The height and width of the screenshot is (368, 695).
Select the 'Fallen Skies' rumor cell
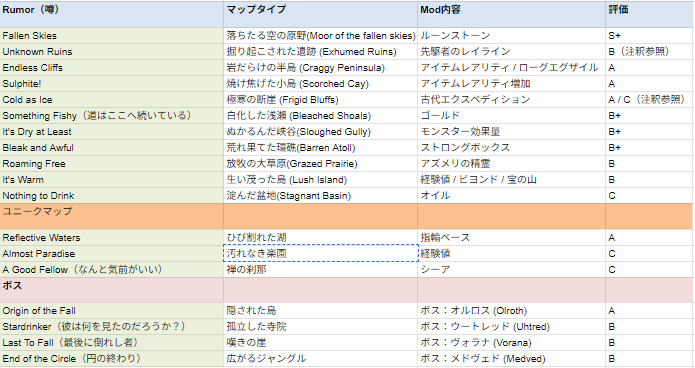click(112, 35)
